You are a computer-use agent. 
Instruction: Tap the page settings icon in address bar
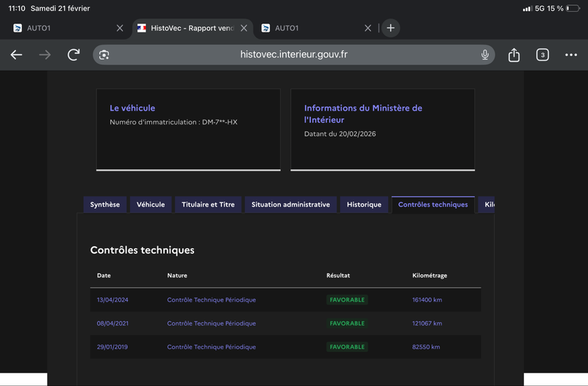click(x=104, y=55)
